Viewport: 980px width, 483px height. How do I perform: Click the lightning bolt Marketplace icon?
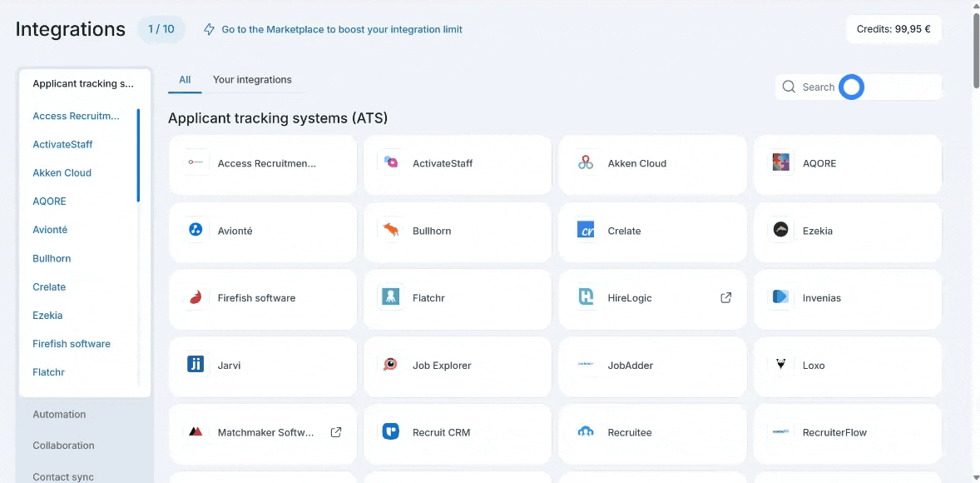click(210, 29)
